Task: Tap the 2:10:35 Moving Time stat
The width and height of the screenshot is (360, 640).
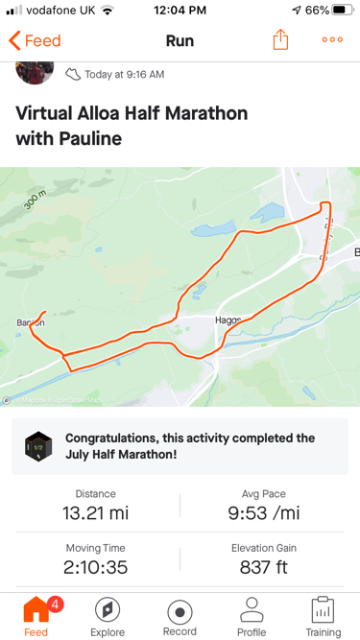Action: coord(96,560)
